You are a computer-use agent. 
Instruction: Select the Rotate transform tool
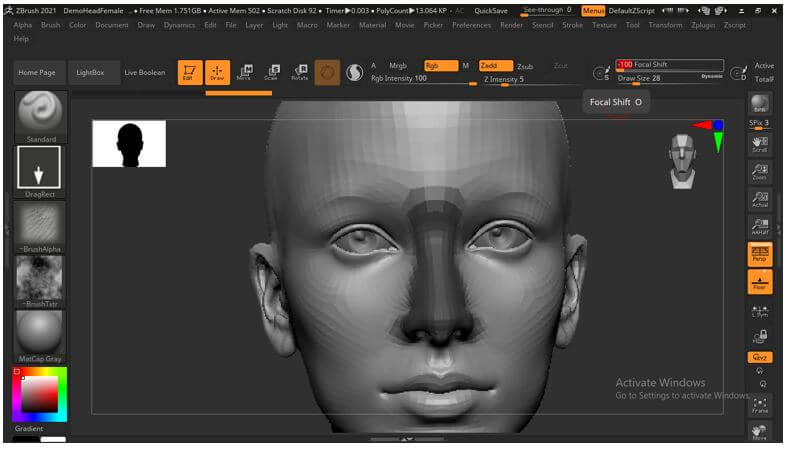pos(299,72)
